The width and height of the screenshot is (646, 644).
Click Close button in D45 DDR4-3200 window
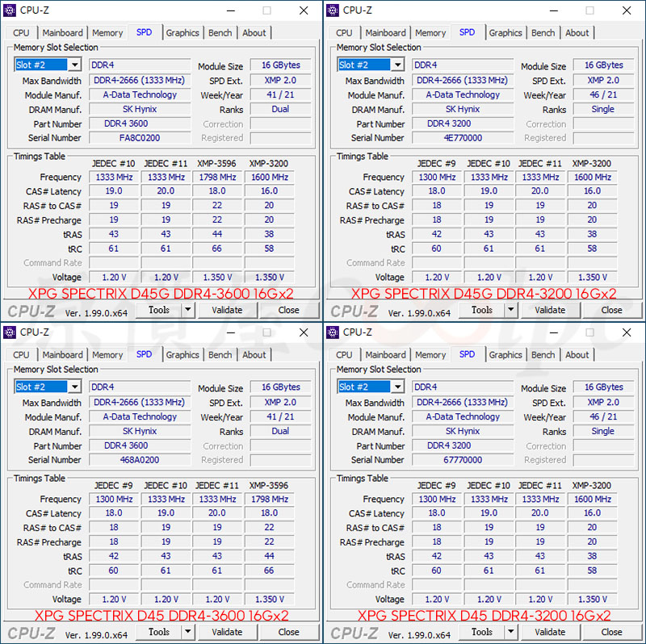[612, 632]
